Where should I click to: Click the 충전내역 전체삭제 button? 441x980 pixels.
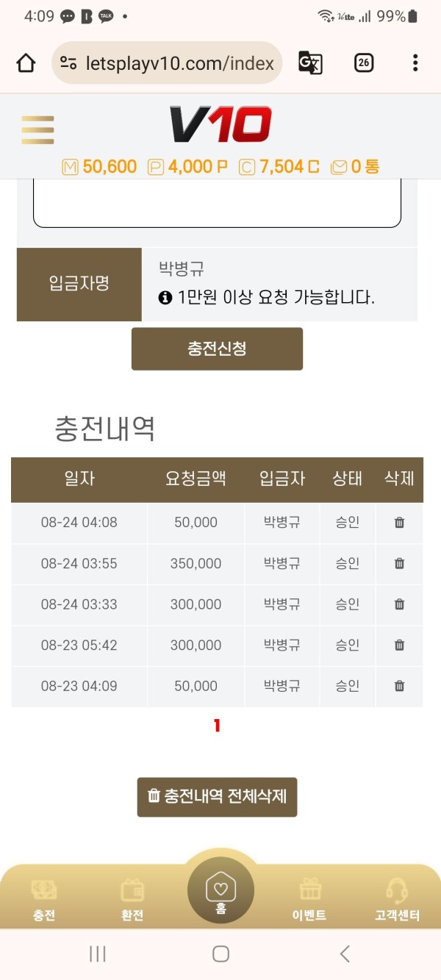217,796
